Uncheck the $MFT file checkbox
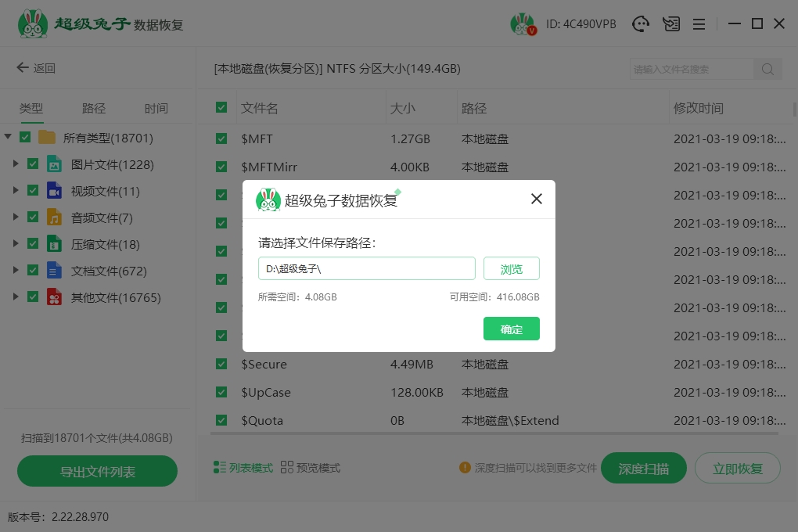This screenshot has width=798, height=532. coord(221,139)
